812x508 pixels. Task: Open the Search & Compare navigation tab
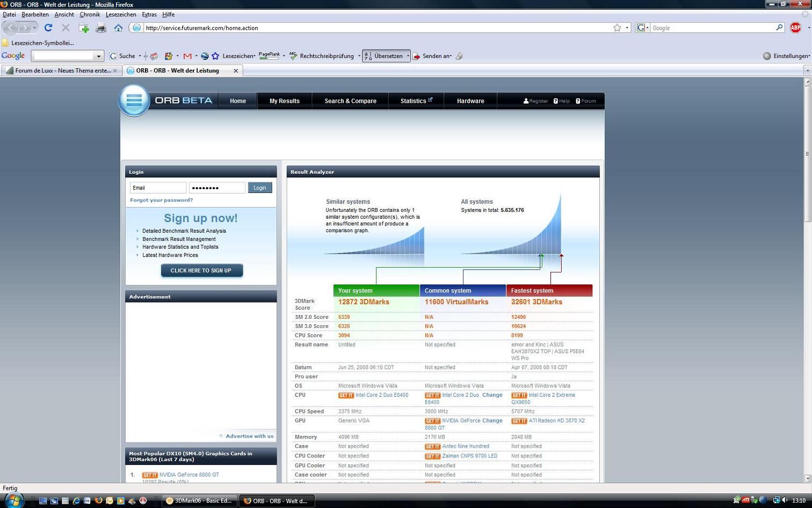(350, 101)
